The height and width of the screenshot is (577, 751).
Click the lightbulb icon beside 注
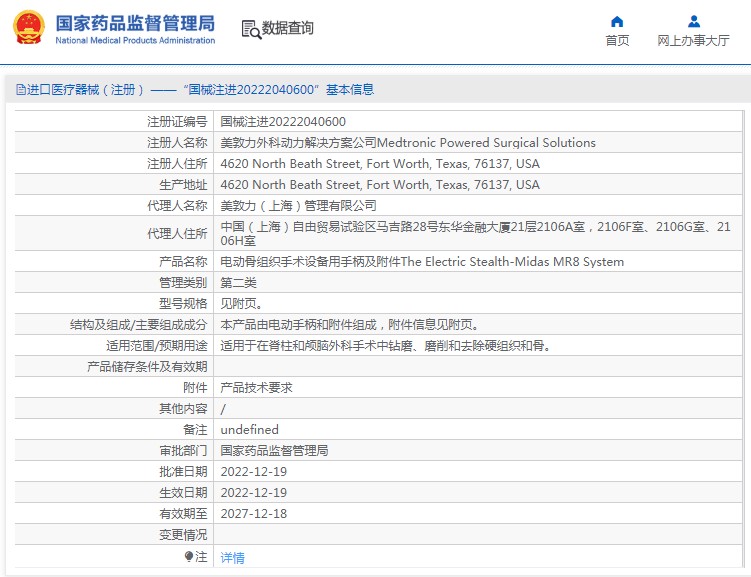[x=189, y=556]
